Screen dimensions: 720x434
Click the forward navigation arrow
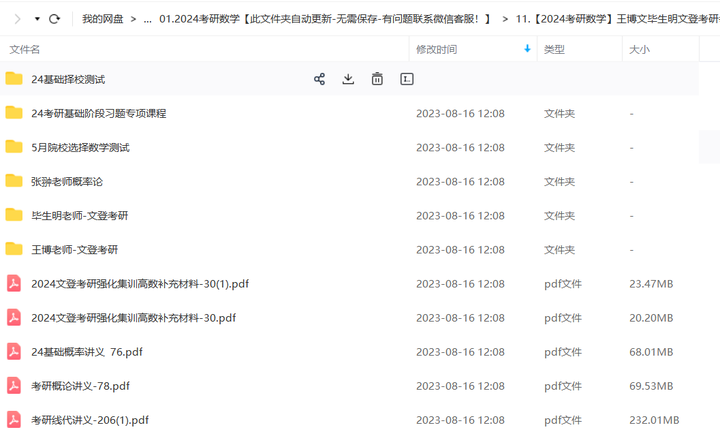click(x=17, y=19)
